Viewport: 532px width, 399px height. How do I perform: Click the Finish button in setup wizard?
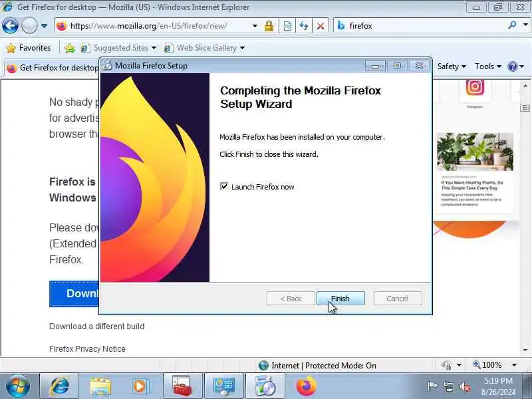340,299
